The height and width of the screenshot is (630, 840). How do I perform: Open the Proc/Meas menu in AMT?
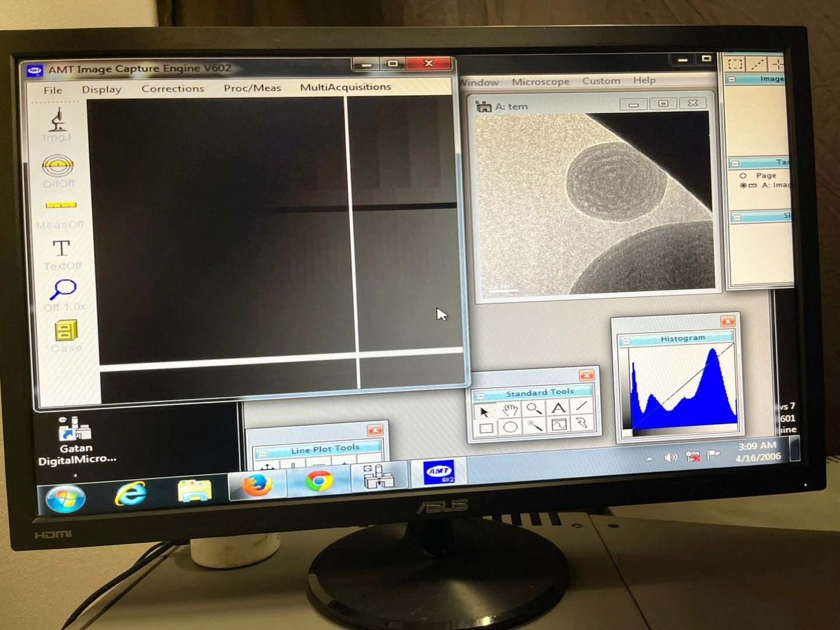point(252,88)
